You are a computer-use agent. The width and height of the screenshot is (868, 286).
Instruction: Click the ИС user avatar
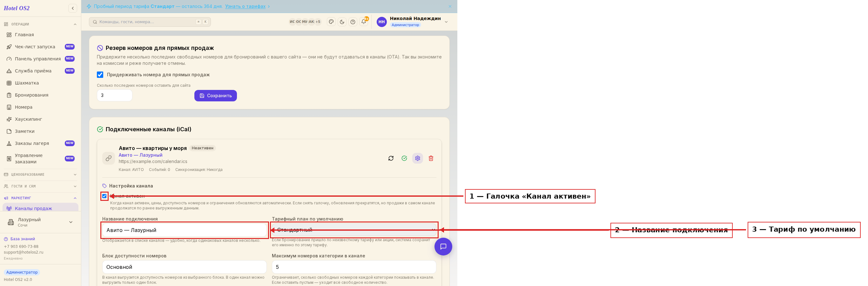[292, 22]
